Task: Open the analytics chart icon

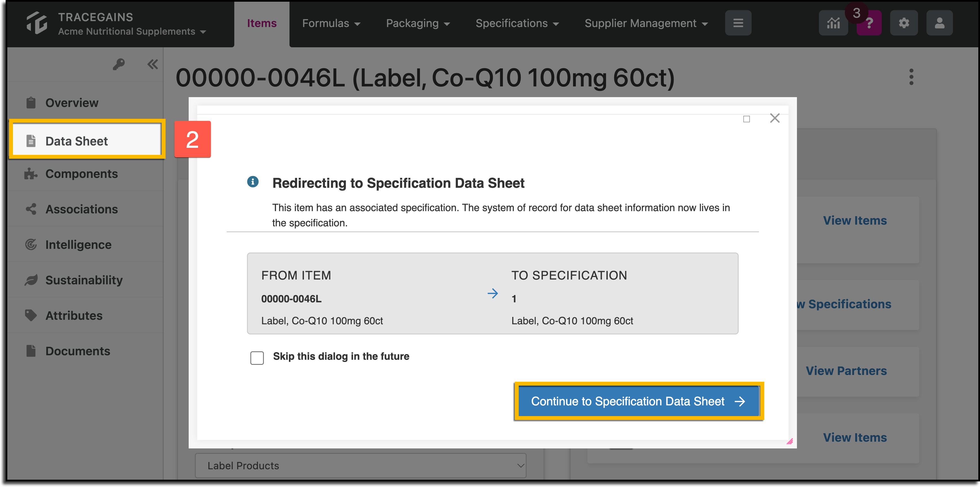Action: pos(833,23)
